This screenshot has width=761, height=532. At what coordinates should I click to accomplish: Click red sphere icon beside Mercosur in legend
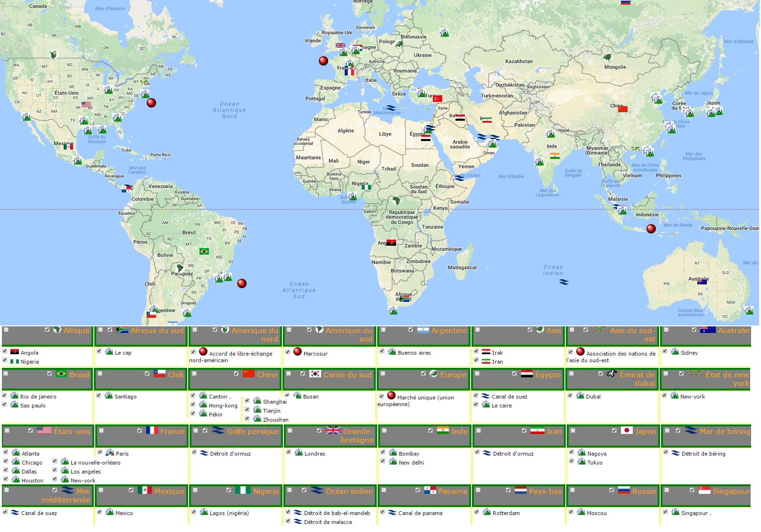[298, 351]
